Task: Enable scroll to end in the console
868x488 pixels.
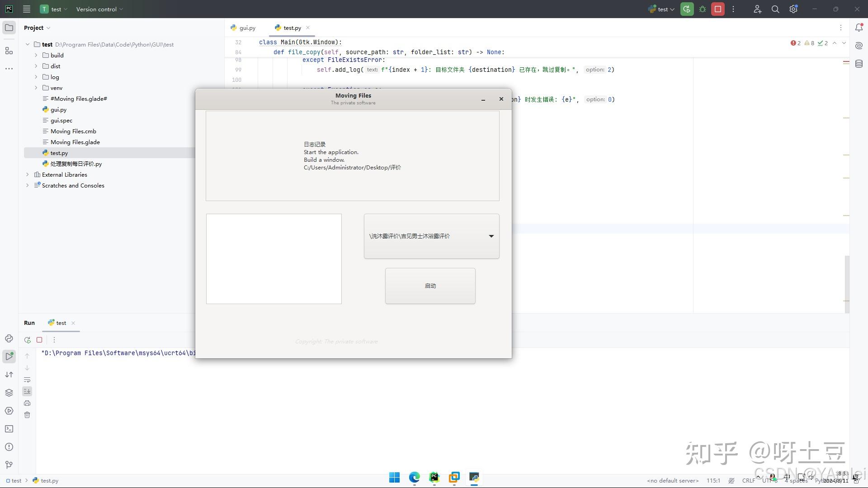Action: point(27,391)
